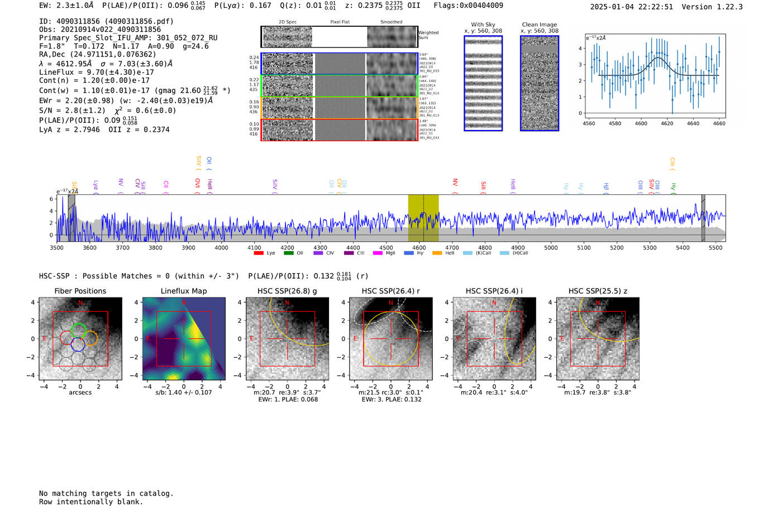Click 'No matching targets in catalog.'
The height and width of the screenshot is (532, 782).
tap(106, 493)
